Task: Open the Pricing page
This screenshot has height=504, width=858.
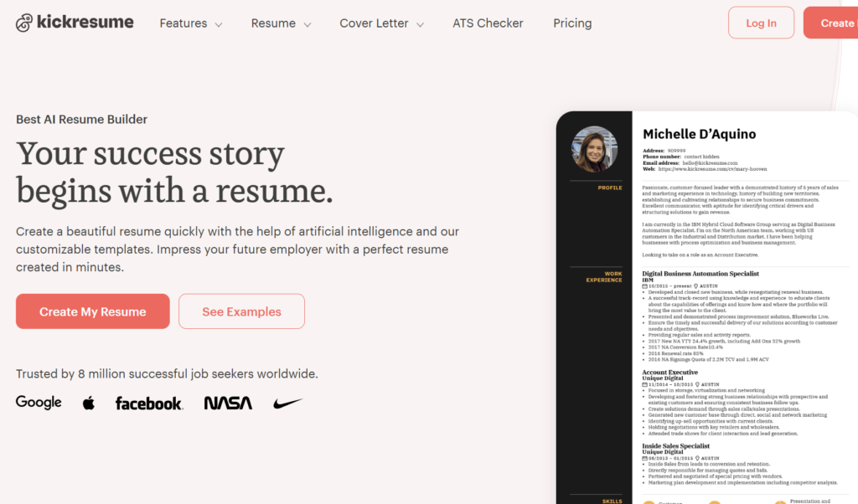Action: (x=572, y=23)
